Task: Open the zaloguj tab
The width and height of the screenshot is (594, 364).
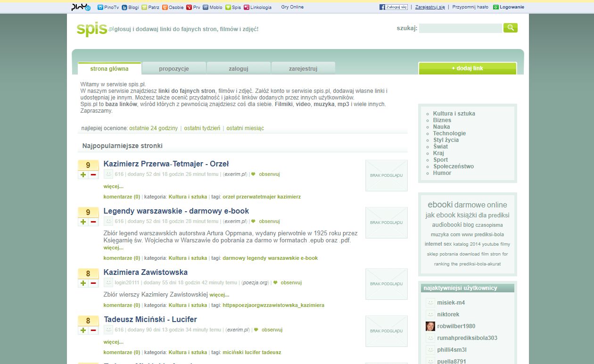Action: pyautogui.click(x=239, y=68)
